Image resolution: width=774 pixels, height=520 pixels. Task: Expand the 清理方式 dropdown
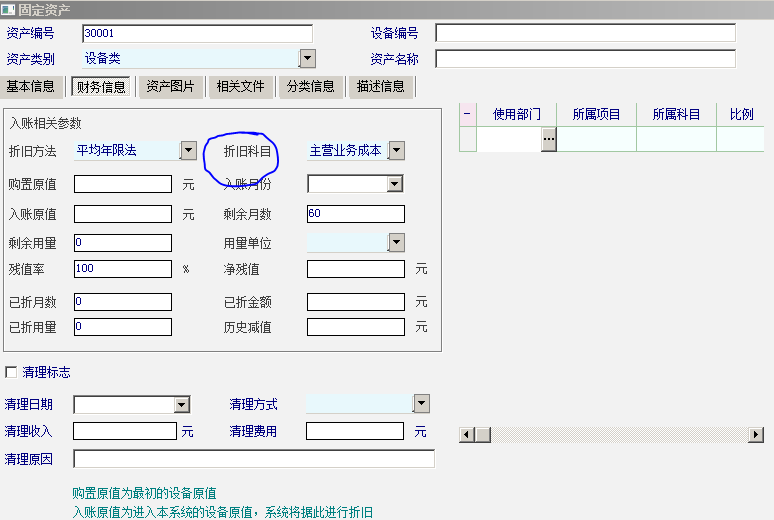tap(421, 404)
